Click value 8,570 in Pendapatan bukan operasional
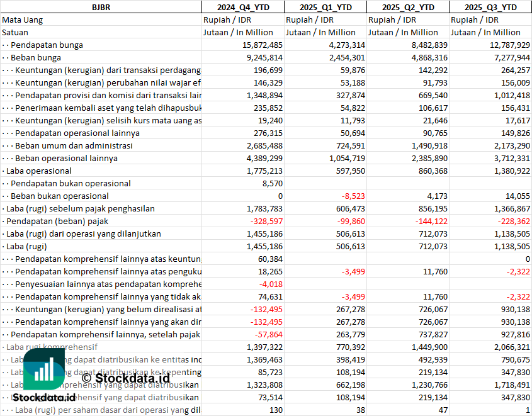Screen dimensions: 532x416 tap(273, 183)
